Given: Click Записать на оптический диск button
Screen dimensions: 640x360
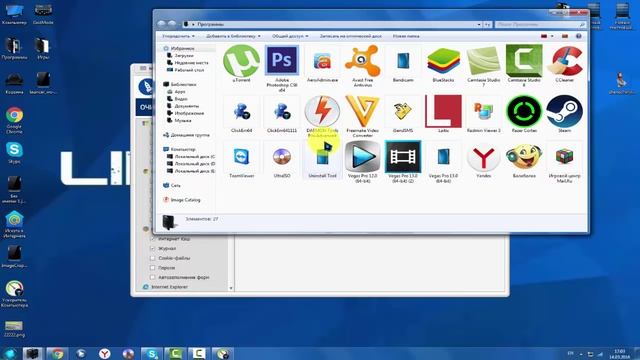Looking at the screenshot, I should point(351,36).
